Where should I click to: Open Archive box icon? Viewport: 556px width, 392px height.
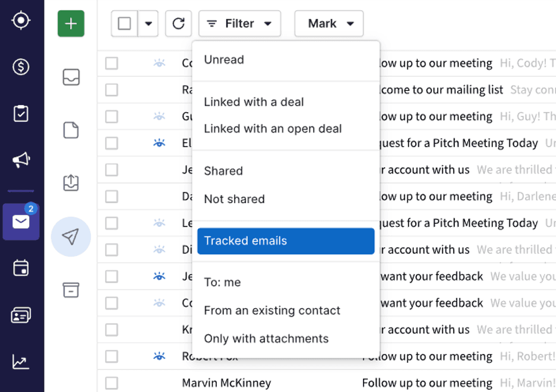pyautogui.click(x=71, y=290)
